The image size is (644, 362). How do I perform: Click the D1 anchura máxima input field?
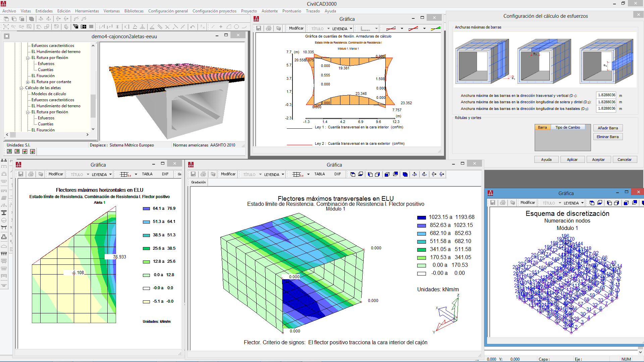click(606, 95)
